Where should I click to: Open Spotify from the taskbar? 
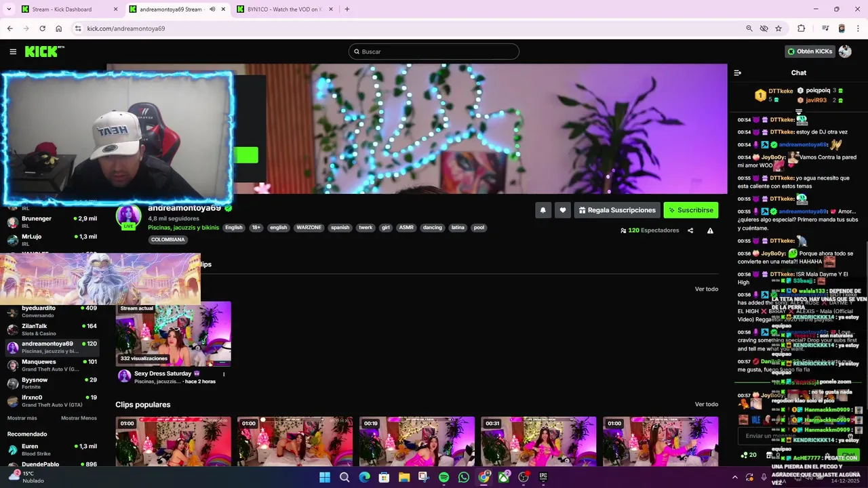click(443, 477)
